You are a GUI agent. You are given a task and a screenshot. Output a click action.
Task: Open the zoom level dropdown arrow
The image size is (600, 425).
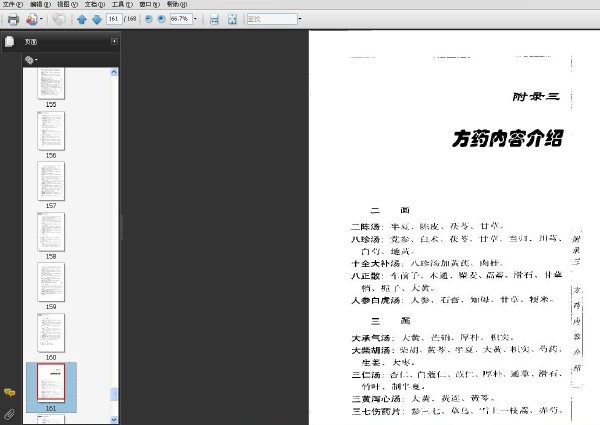(x=195, y=19)
